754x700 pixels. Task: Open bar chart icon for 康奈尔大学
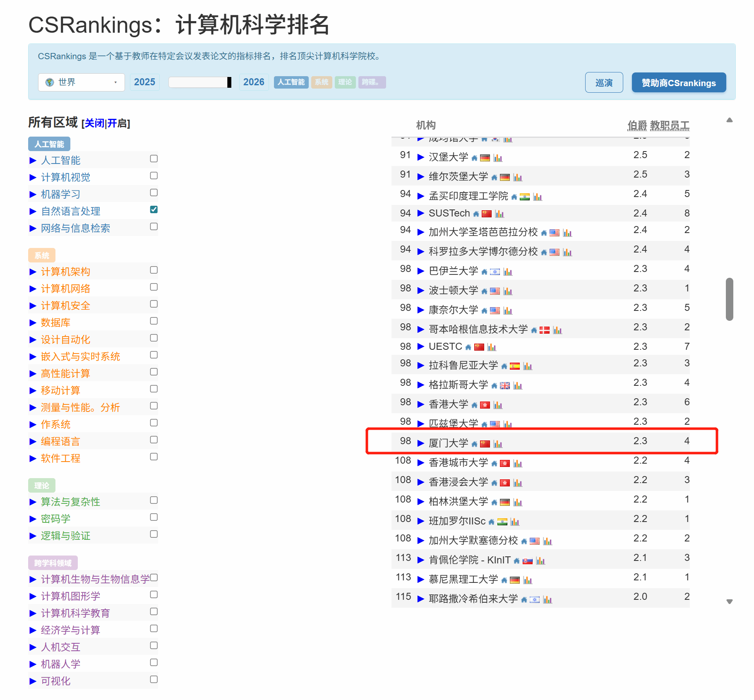click(x=508, y=311)
